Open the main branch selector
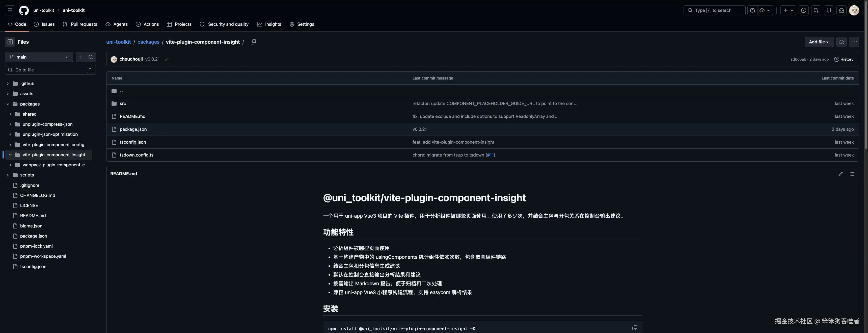The image size is (868, 333). coord(38,57)
